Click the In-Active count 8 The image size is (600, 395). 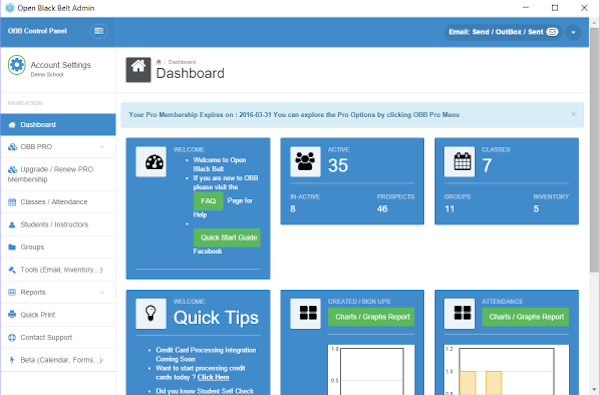click(x=293, y=209)
